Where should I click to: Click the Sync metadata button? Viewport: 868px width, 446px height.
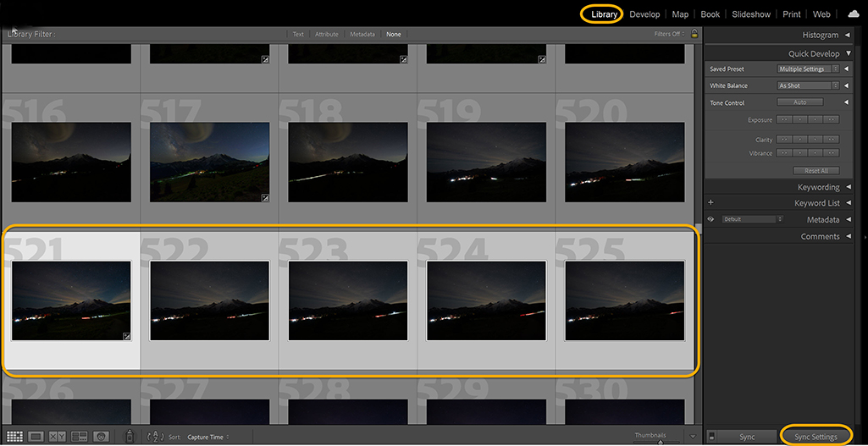[746, 437]
